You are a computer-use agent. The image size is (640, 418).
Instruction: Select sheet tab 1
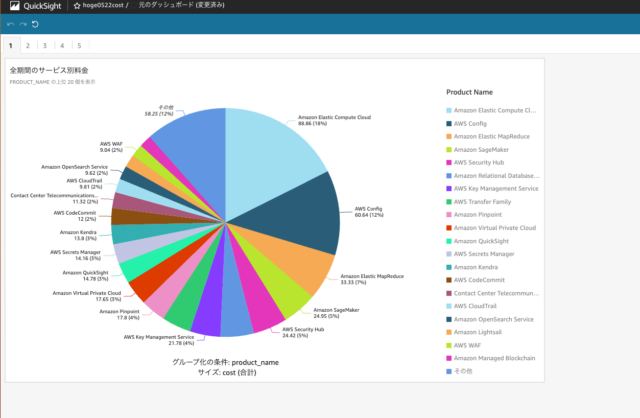(11, 45)
